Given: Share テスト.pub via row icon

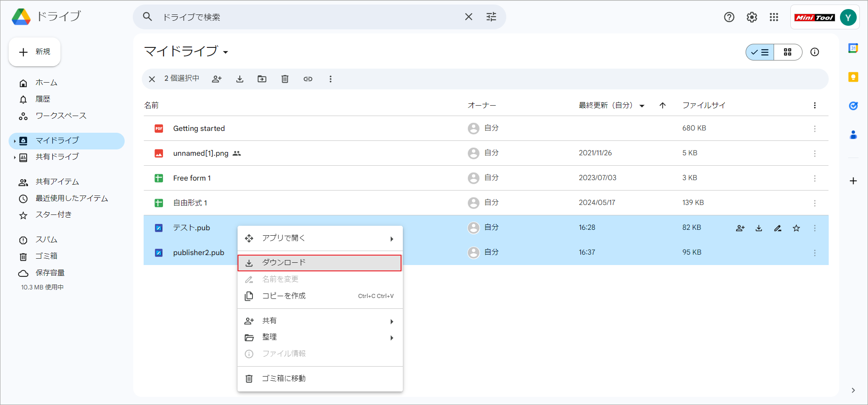Looking at the screenshot, I should [x=740, y=228].
